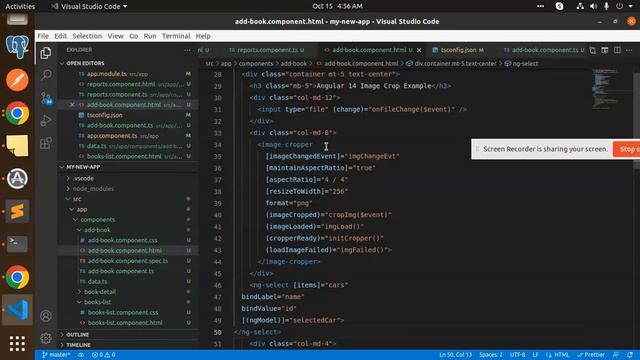Collapse the Open Editors section
This screenshot has height=360, width=640.
(x=85, y=63)
